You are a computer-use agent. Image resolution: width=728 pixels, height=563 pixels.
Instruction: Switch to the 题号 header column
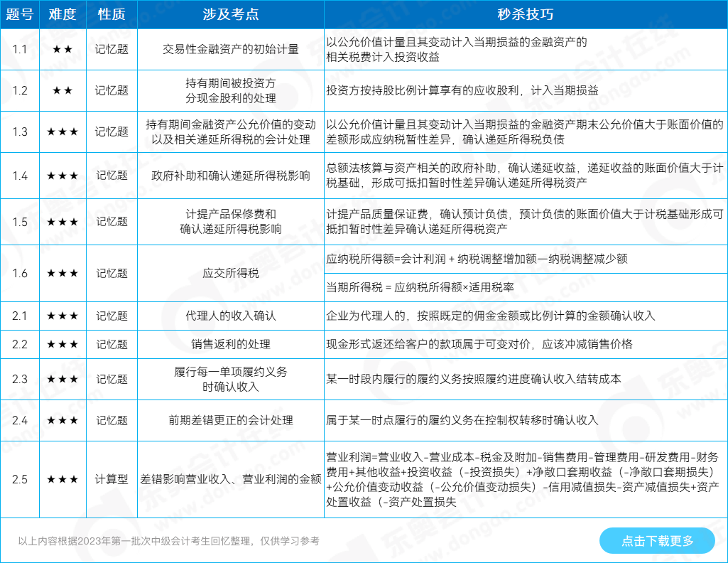coord(21,14)
